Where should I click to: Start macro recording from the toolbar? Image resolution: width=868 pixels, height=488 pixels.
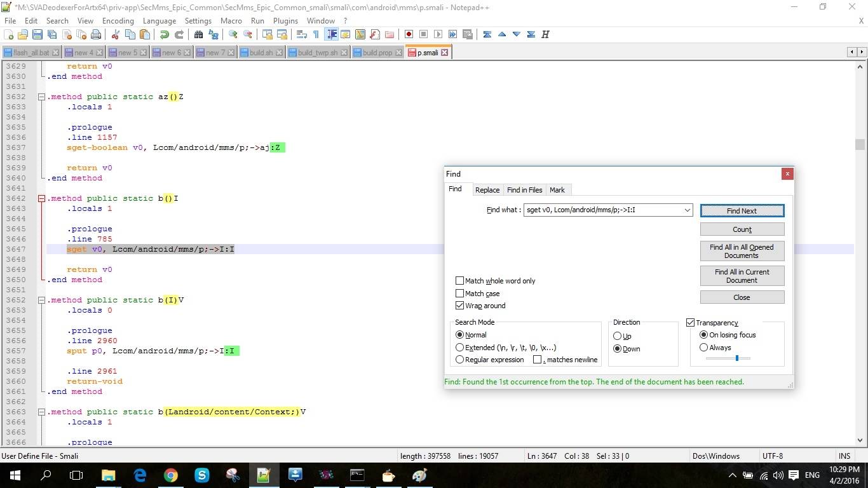409,34
